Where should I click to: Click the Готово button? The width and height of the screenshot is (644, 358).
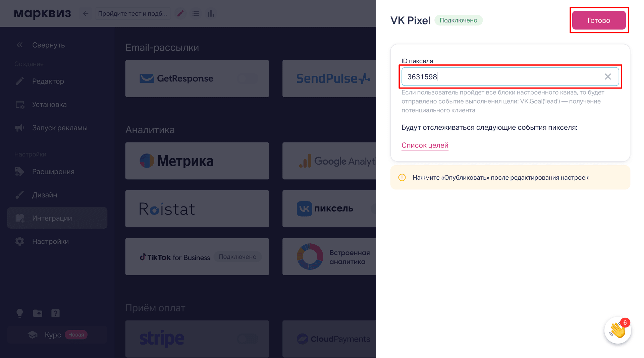(x=599, y=20)
